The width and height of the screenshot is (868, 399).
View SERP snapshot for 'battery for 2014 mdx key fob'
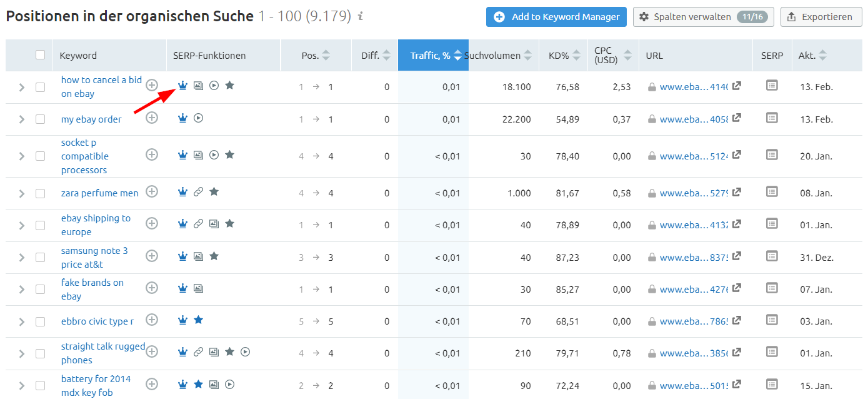pyautogui.click(x=772, y=384)
